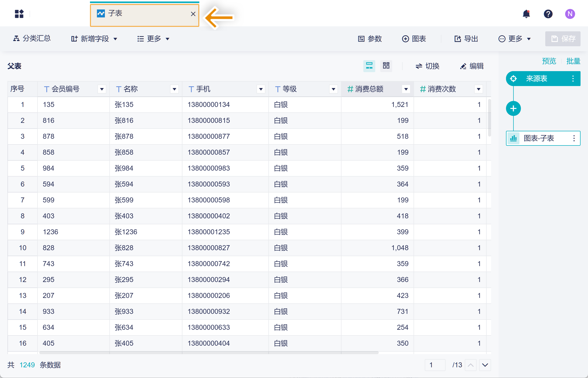The image size is (588, 378).
Task: Expand 消费总额 column dropdown arrow
Action: click(406, 89)
